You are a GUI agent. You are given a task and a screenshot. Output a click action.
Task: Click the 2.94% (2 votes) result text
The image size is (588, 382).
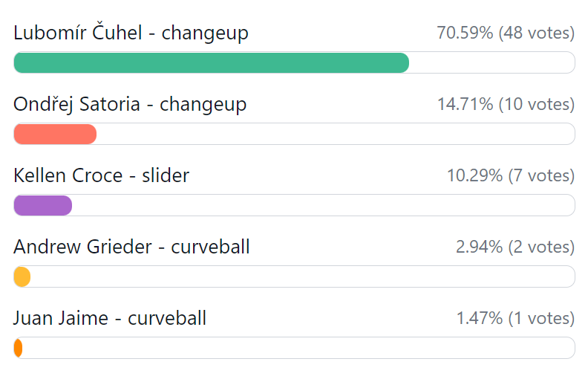(514, 247)
